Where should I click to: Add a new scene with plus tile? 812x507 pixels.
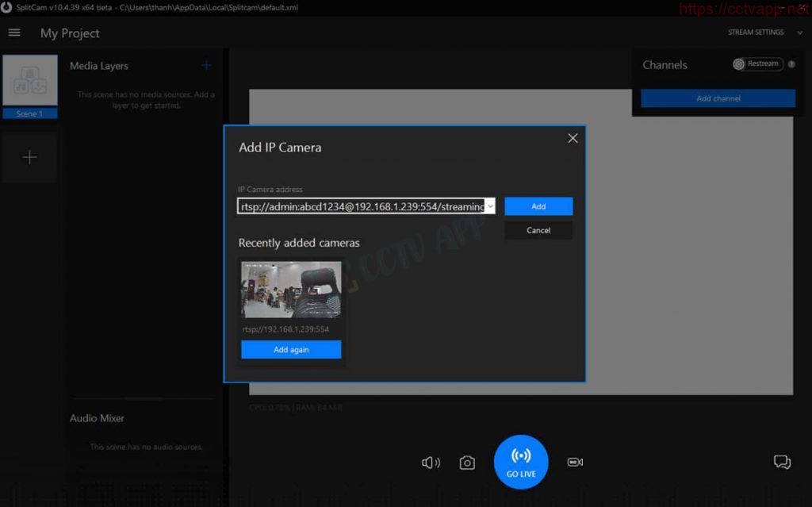click(x=30, y=158)
